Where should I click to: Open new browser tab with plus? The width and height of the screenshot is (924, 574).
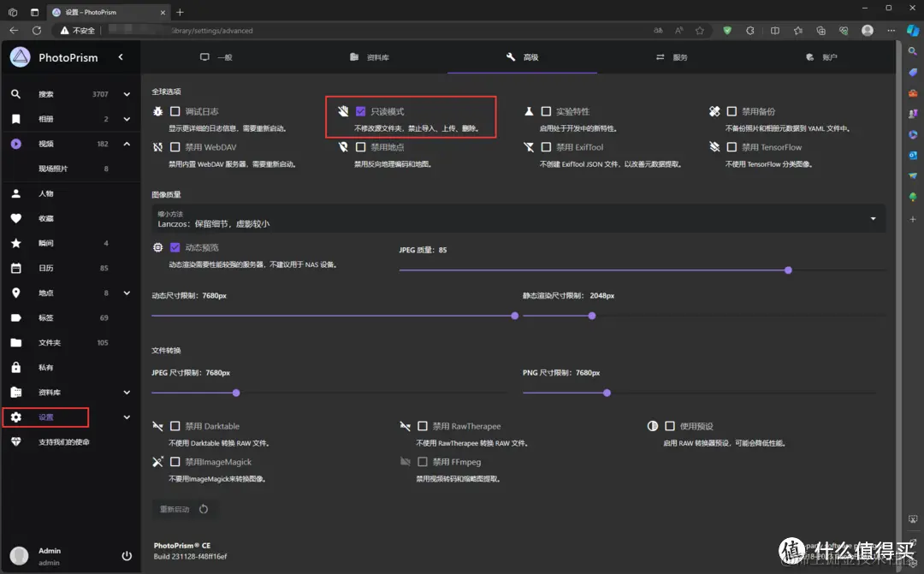point(181,12)
